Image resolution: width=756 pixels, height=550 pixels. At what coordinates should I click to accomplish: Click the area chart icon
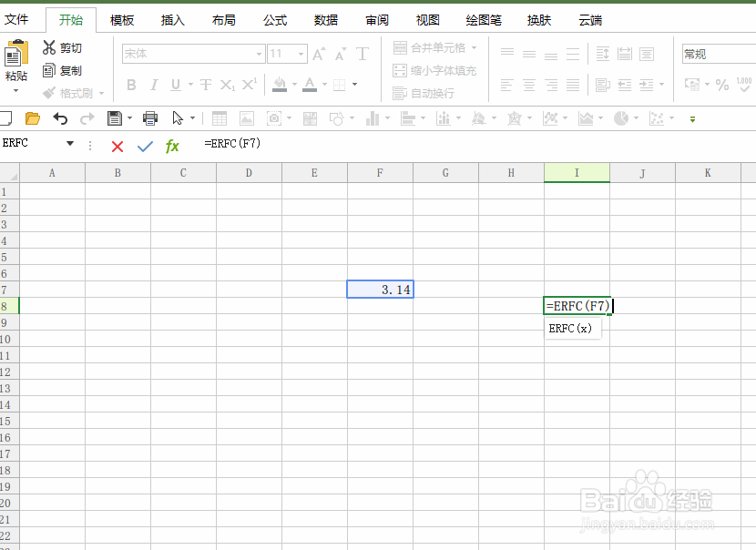tap(586, 118)
